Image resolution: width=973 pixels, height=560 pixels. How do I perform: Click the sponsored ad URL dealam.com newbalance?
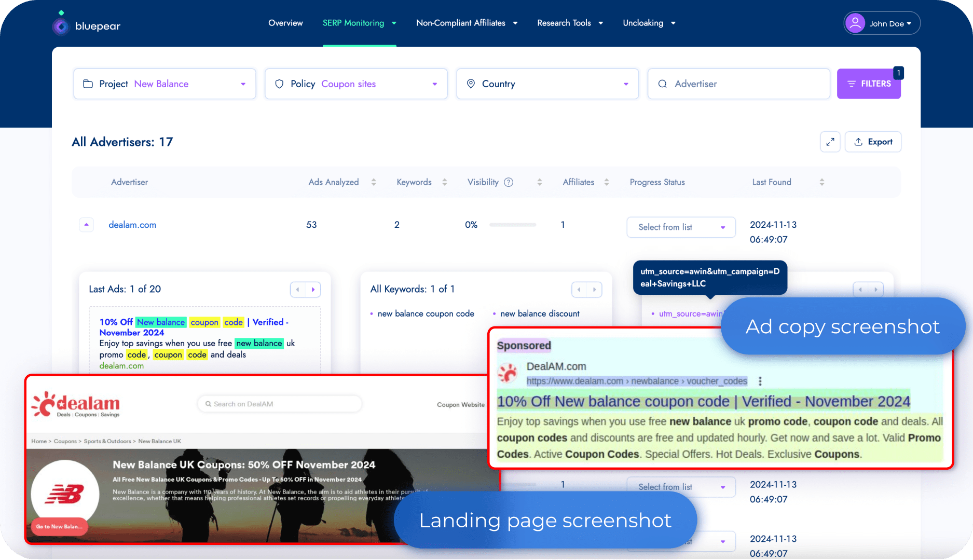pos(637,381)
